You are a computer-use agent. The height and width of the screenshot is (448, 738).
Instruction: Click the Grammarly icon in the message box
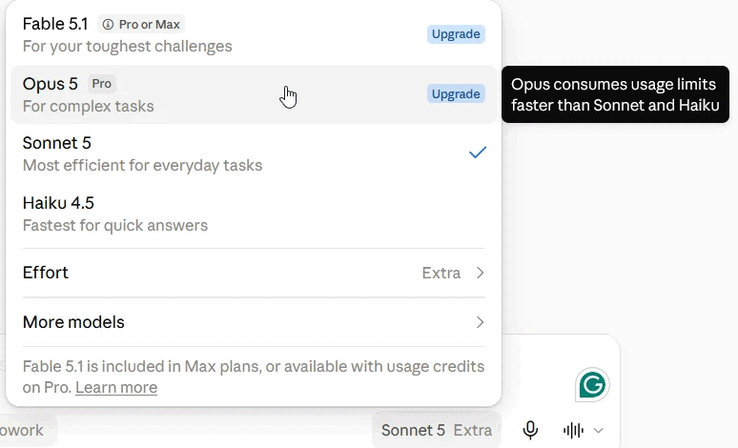[592, 385]
